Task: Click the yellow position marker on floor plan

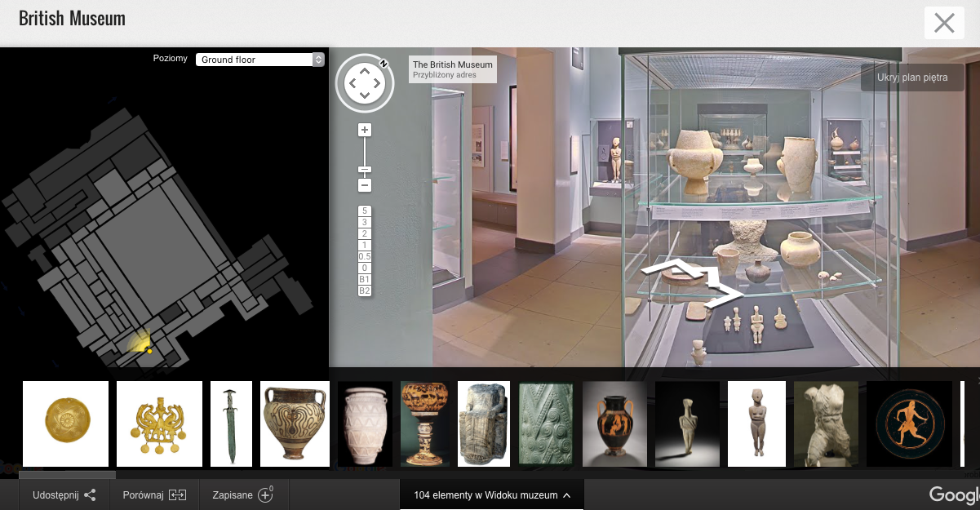Action: (149, 351)
